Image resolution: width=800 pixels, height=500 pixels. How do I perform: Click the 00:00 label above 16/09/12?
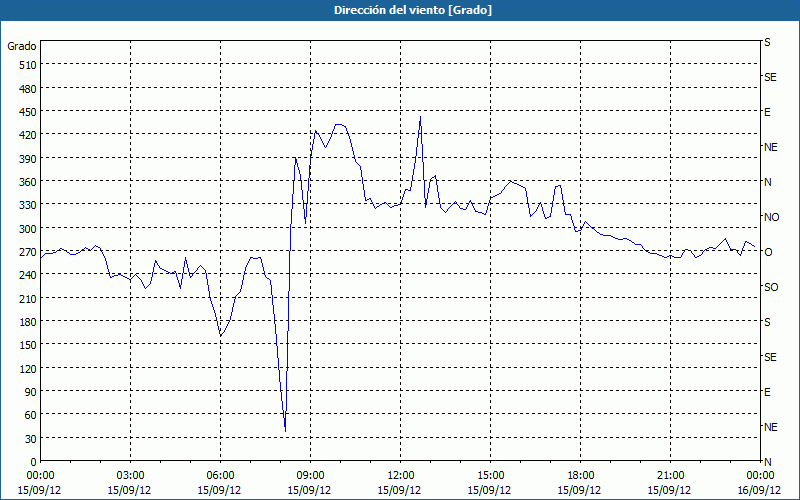(x=760, y=476)
